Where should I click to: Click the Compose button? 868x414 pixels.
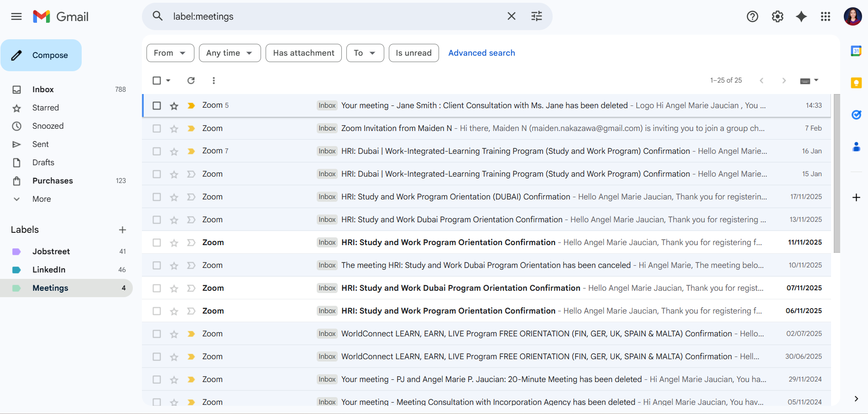pos(41,55)
